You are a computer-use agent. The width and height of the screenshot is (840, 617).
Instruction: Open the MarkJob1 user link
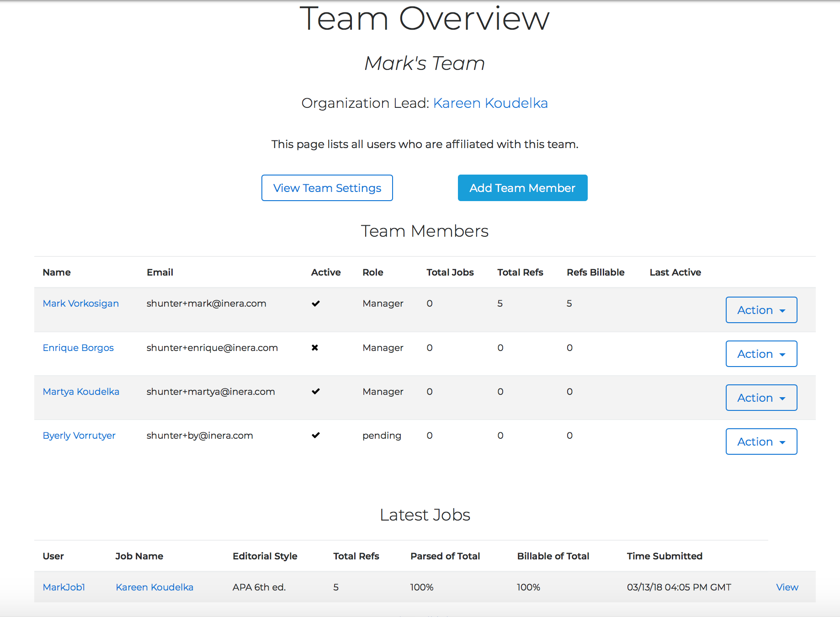(64, 587)
